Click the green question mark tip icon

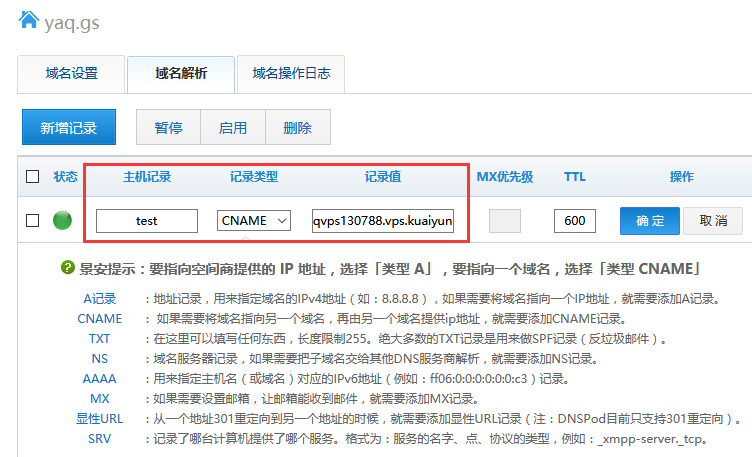pos(68,268)
